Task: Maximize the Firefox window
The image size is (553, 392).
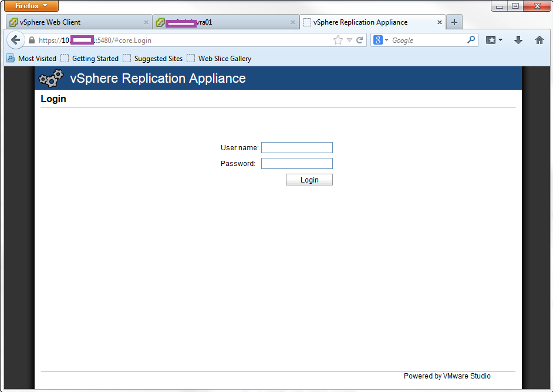Action: pos(515,6)
